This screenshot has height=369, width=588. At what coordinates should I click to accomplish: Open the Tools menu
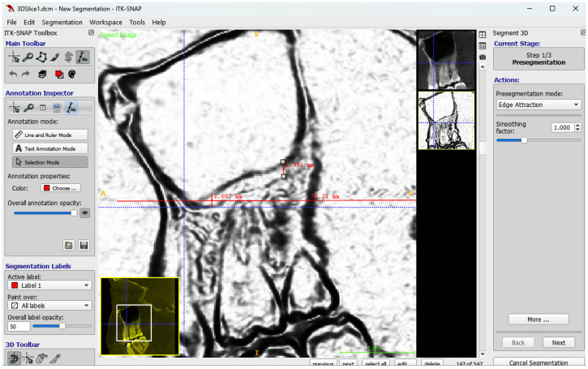click(137, 23)
